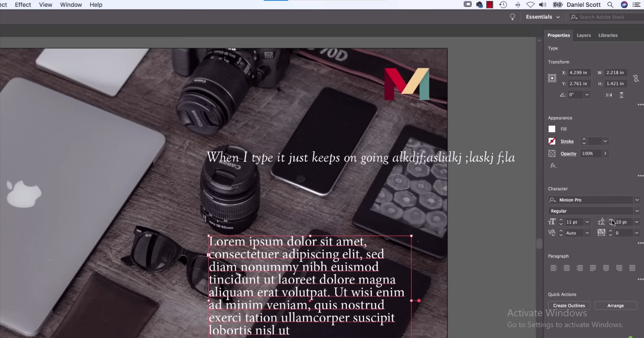This screenshot has height=338, width=644.
Task: Open the fx effects menu
Action: (x=553, y=166)
